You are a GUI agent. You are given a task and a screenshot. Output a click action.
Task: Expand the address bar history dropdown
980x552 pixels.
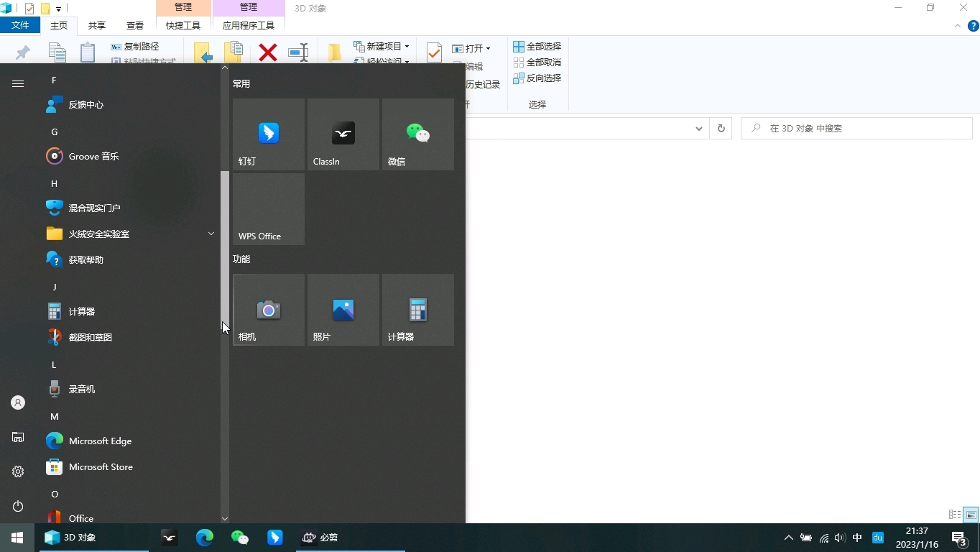pos(698,129)
